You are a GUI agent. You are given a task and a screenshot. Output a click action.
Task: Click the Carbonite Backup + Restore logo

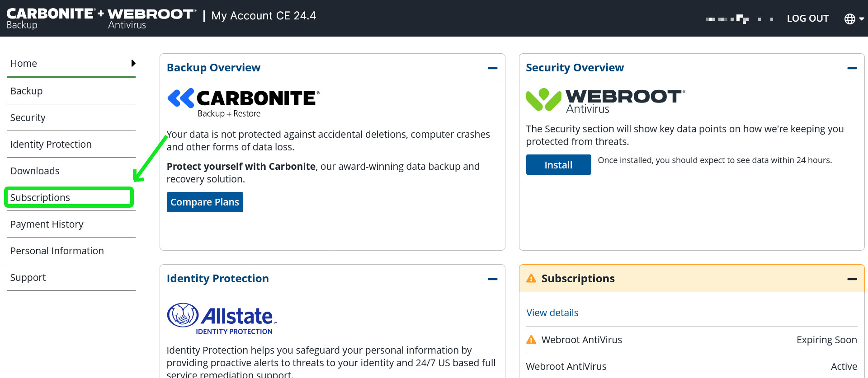click(243, 103)
